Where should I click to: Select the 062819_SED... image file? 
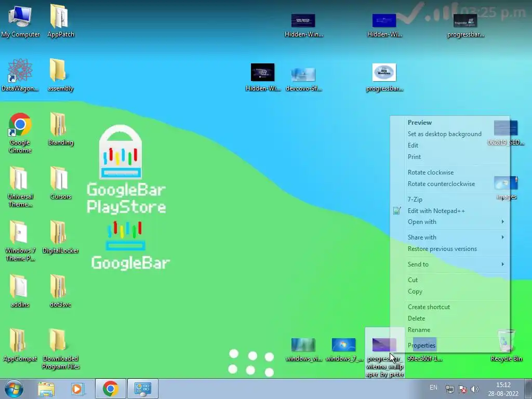[506, 133]
